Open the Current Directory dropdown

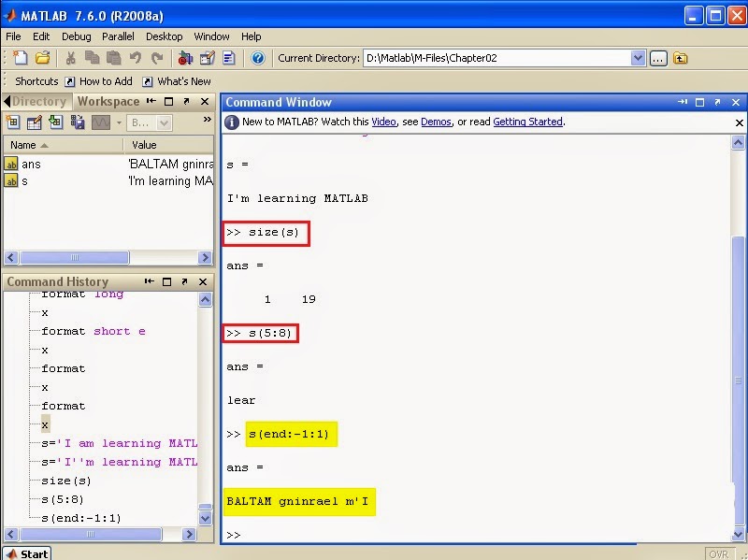[638, 58]
